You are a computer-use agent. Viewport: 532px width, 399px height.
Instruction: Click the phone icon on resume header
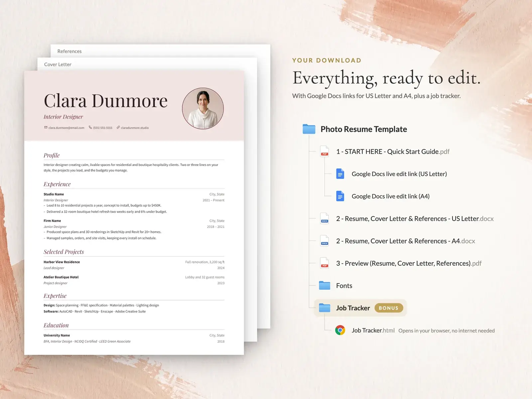click(x=90, y=127)
